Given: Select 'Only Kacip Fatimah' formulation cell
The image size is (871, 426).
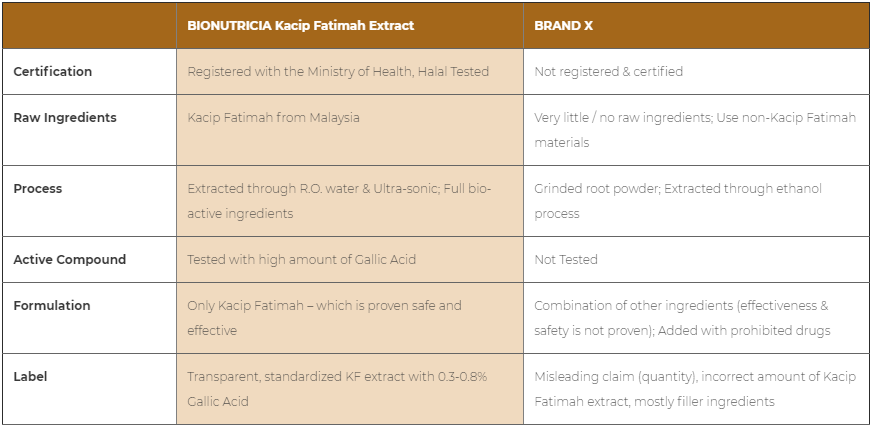Looking at the screenshot, I should click(x=324, y=318).
